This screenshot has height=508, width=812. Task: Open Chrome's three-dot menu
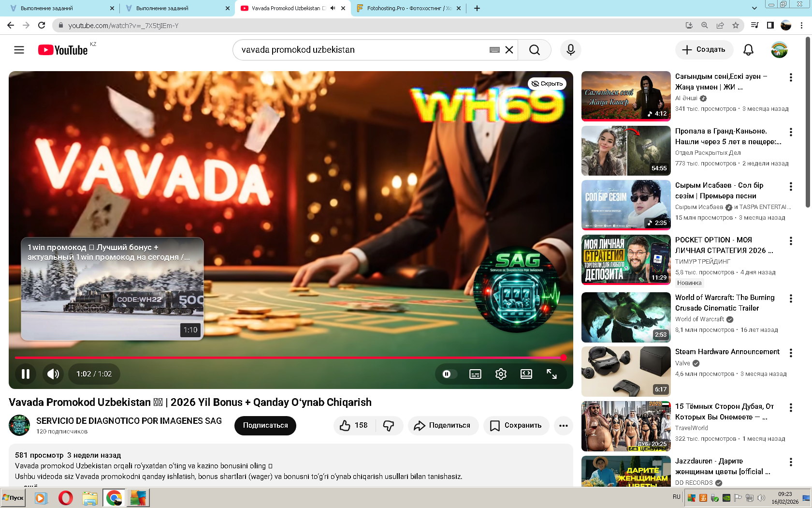coord(802,25)
